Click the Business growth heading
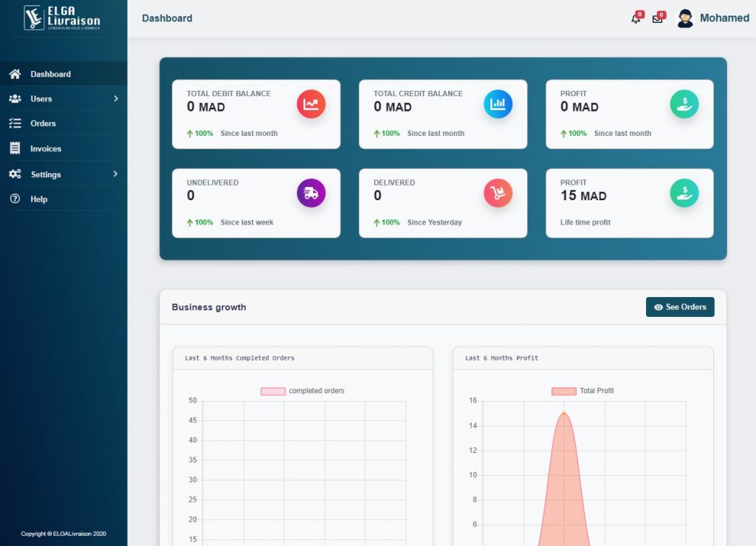Screen dimensions: 756x546 coord(209,307)
